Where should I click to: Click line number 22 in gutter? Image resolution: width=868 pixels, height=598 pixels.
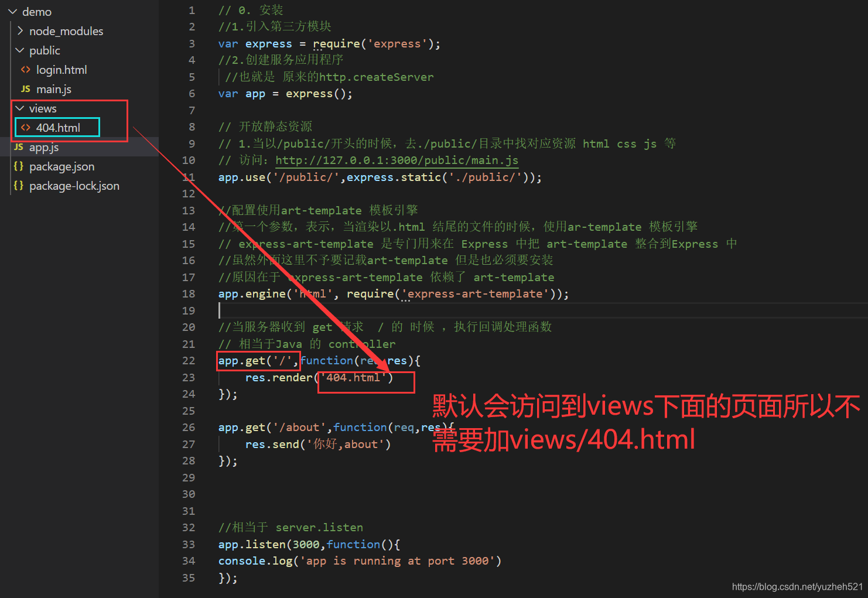(189, 361)
